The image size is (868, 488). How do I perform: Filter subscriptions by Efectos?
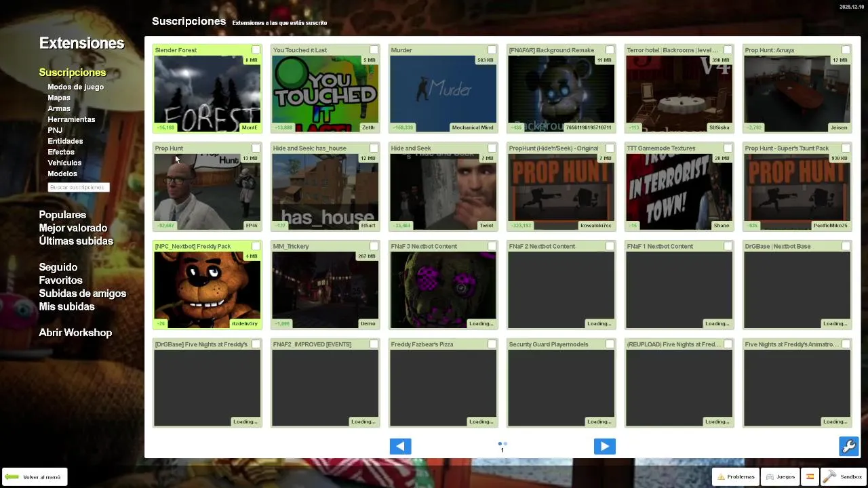click(61, 152)
